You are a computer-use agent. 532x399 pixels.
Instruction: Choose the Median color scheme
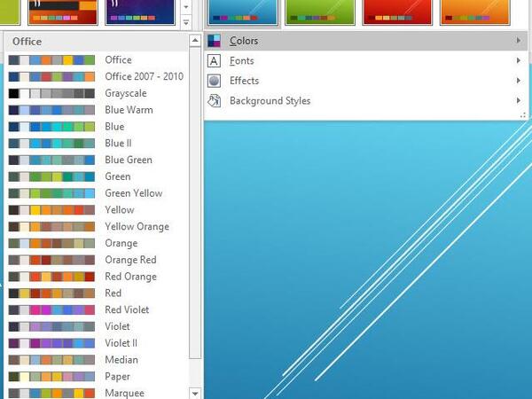click(x=97, y=360)
